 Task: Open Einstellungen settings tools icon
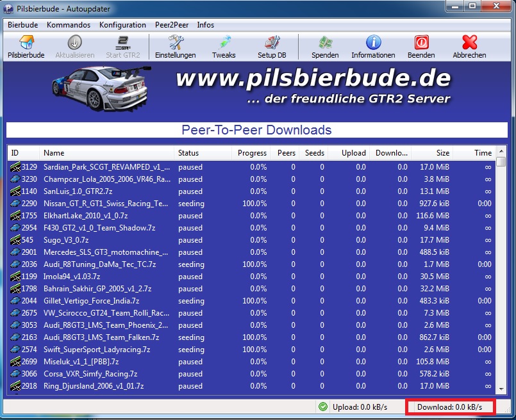pos(176,43)
